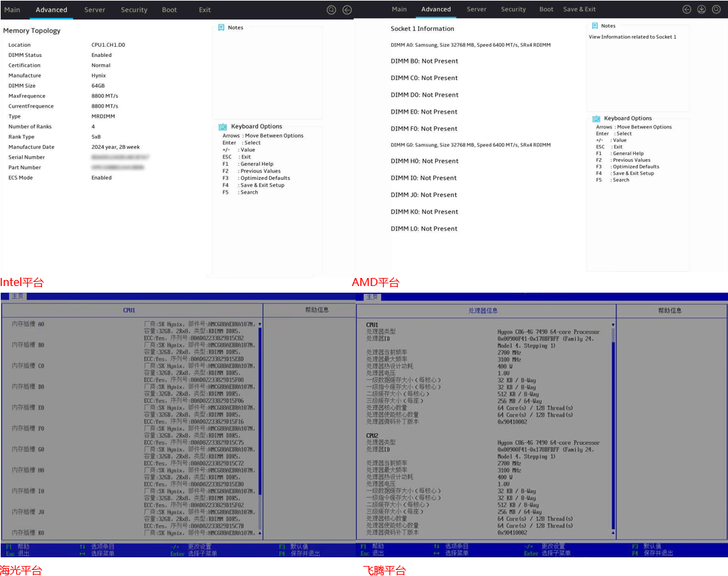Click the Notes icon beside Memory Topology

coord(221,28)
